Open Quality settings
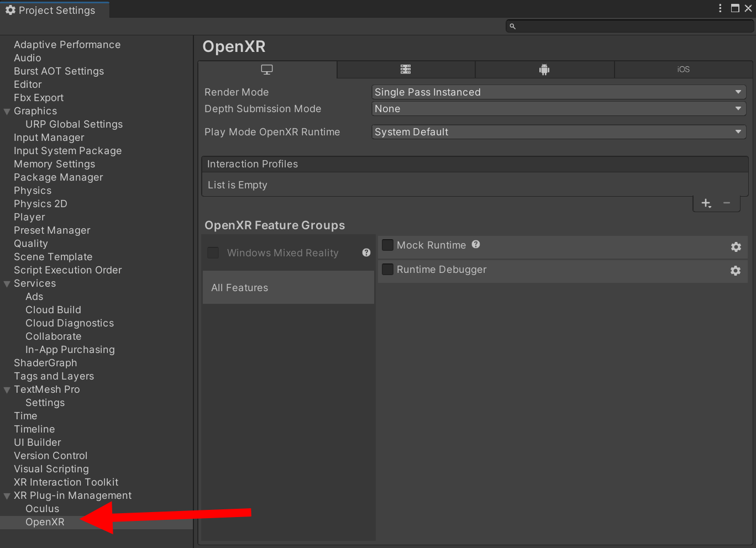756x548 pixels. pyautogui.click(x=31, y=244)
